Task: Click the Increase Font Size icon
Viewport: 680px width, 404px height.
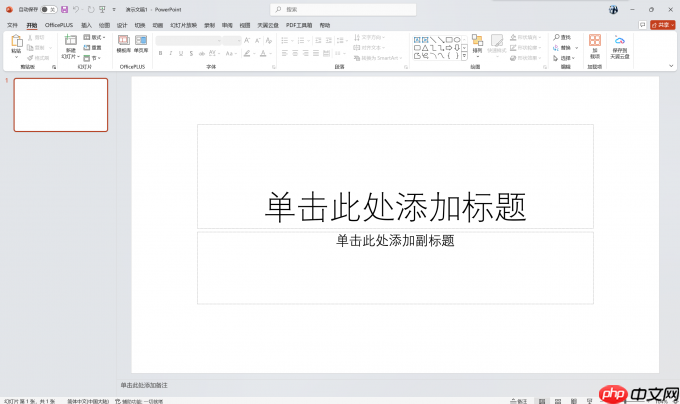Action: point(247,40)
